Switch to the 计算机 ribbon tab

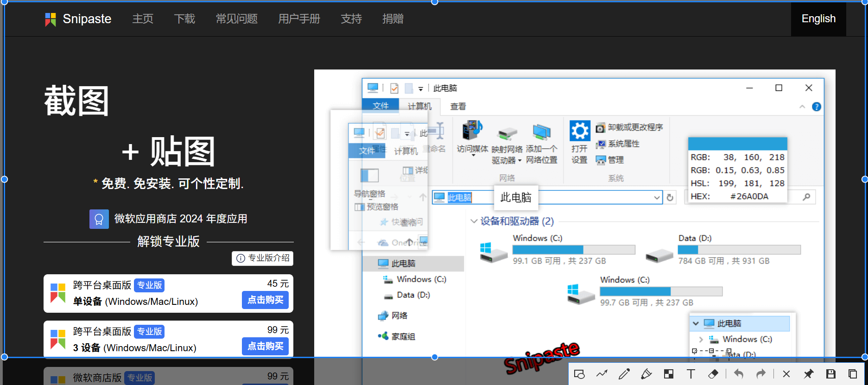(419, 107)
